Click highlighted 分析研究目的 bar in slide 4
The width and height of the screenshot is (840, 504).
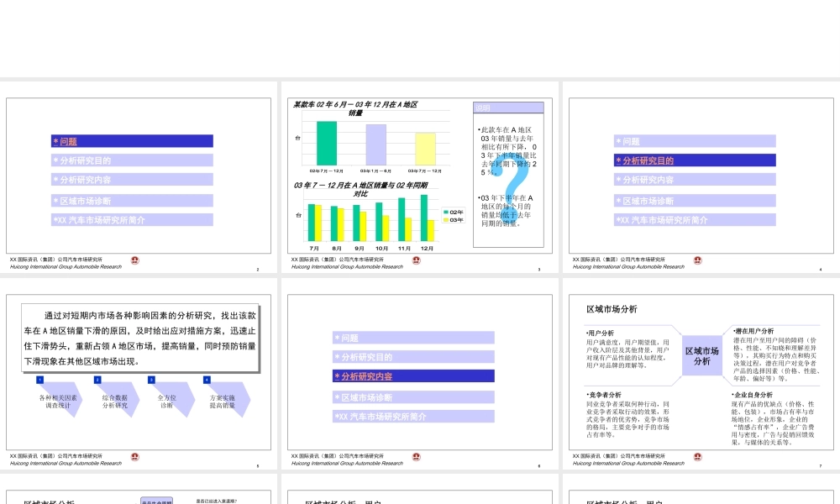coord(695,160)
